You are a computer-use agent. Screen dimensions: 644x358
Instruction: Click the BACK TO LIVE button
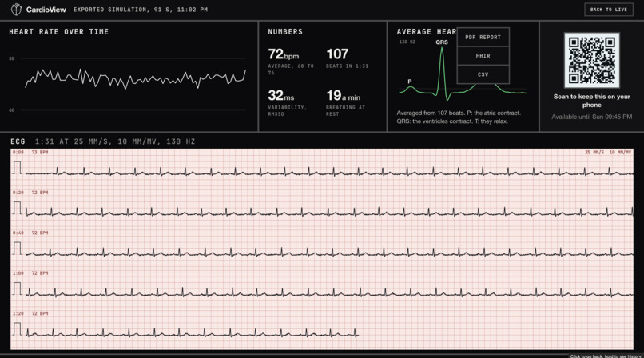[608, 10]
